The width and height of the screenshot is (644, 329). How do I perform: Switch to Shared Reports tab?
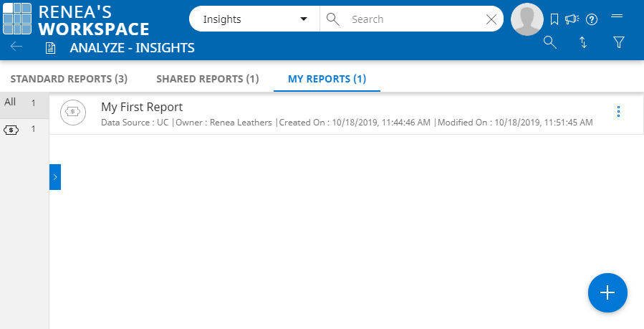208,79
